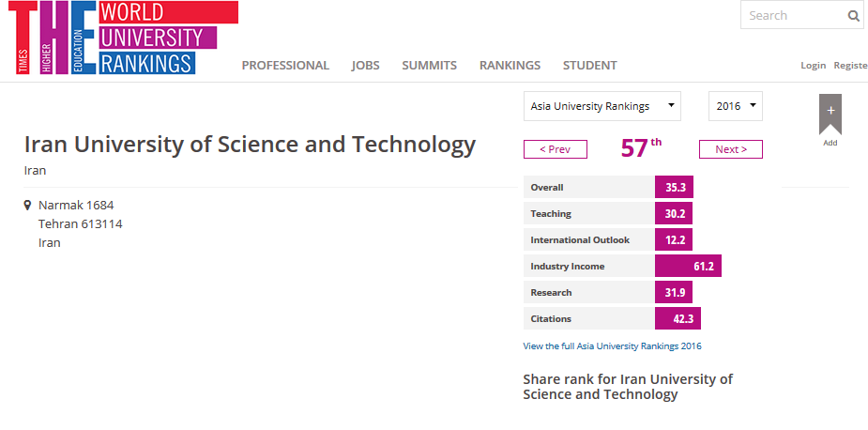Viewport: 868px width, 430px height.
Task: Open the 2016 year dropdown
Action: pyautogui.click(x=736, y=106)
